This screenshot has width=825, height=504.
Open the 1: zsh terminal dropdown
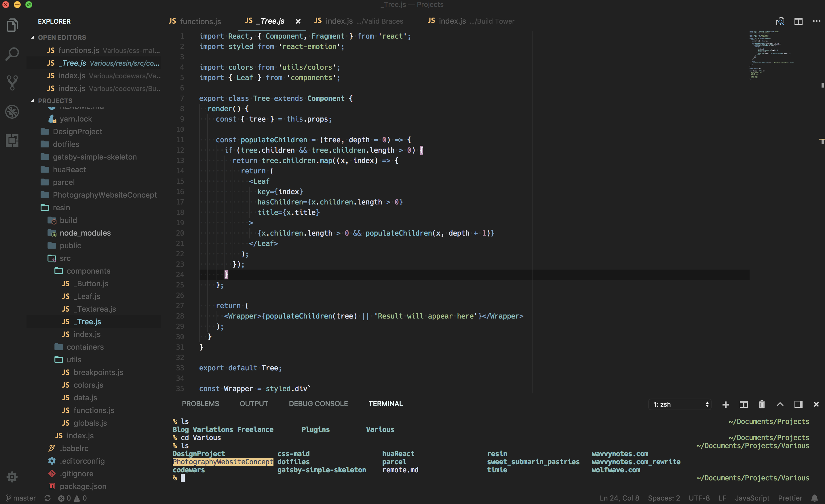(680, 404)
